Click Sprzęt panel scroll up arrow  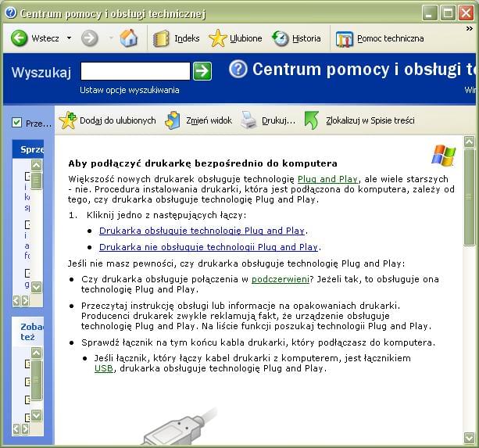(36, 165)
